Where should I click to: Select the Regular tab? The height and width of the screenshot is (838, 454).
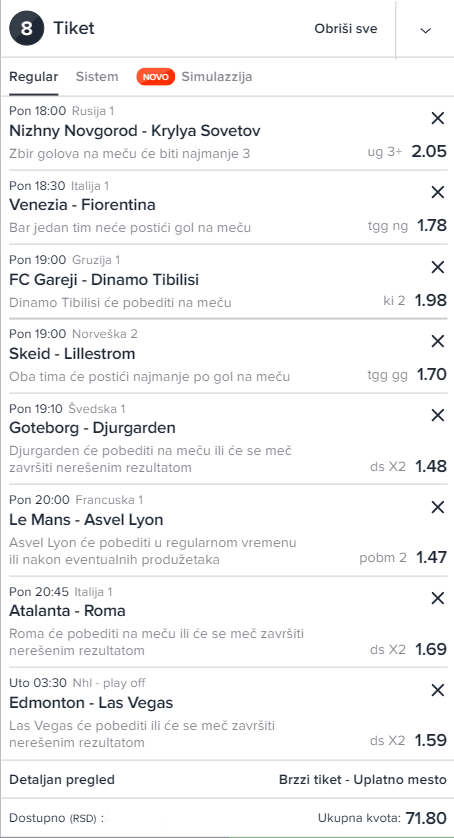[x=34, y=76]
